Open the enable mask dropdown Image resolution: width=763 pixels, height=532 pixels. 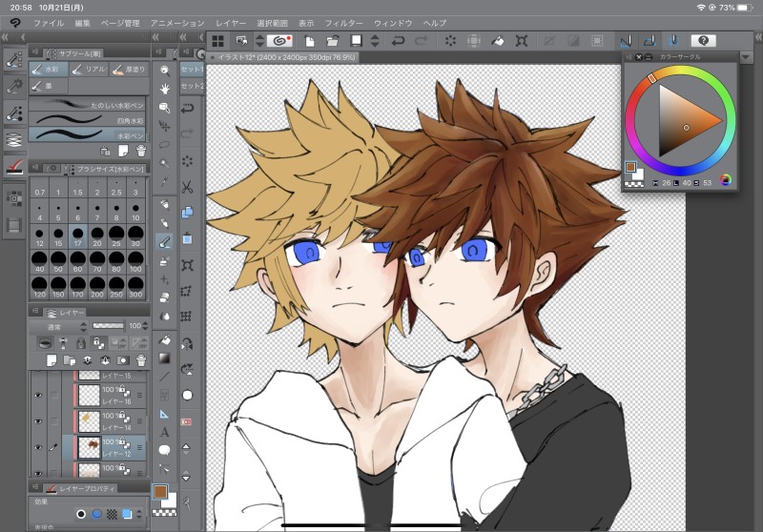pos(117,343)
